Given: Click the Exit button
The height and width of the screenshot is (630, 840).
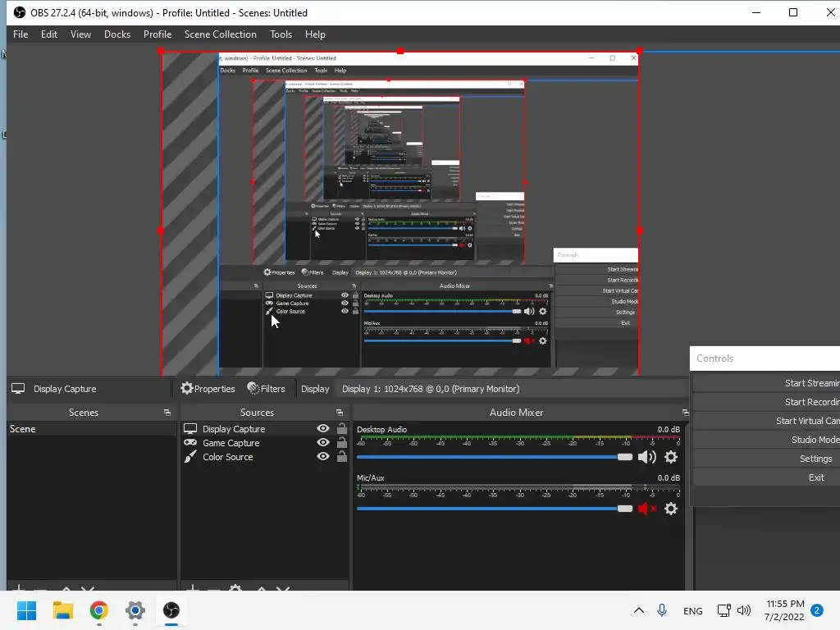Looking at the screenshot, I should [767, 477].
